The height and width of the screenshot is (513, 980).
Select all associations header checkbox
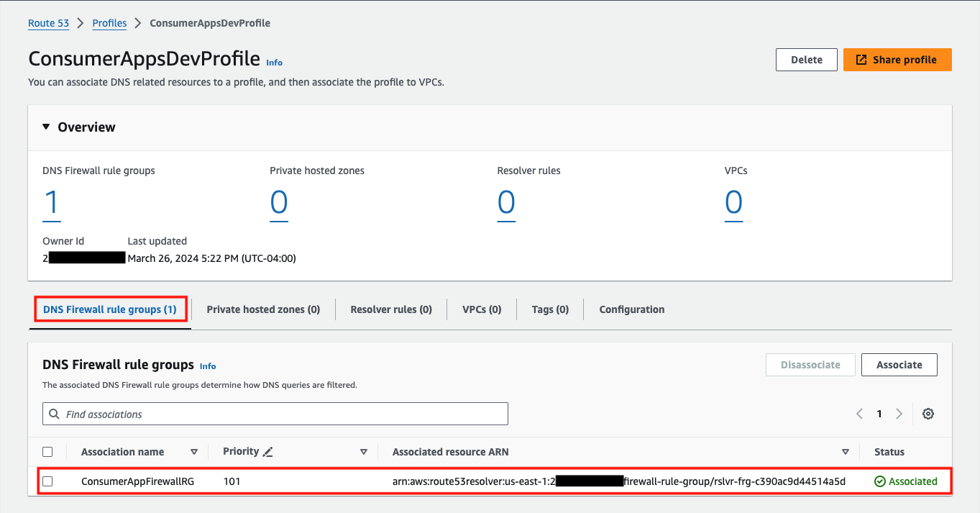click(x=47, y=452)
